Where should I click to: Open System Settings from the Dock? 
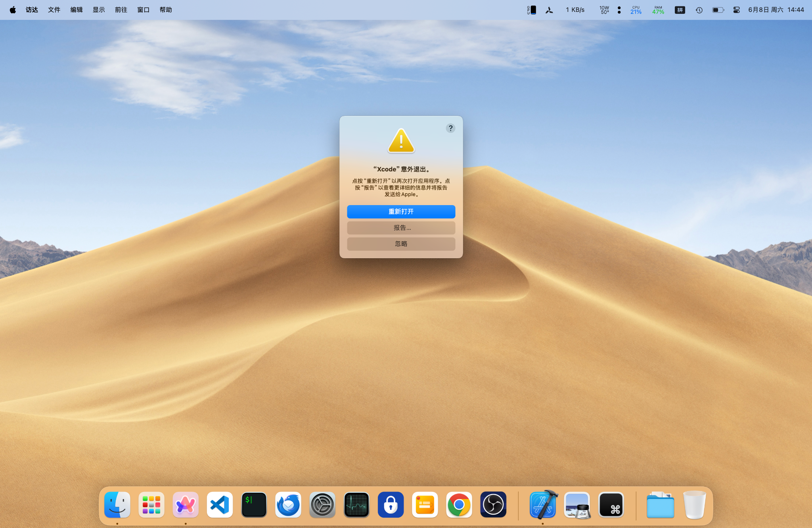[322, 505]
